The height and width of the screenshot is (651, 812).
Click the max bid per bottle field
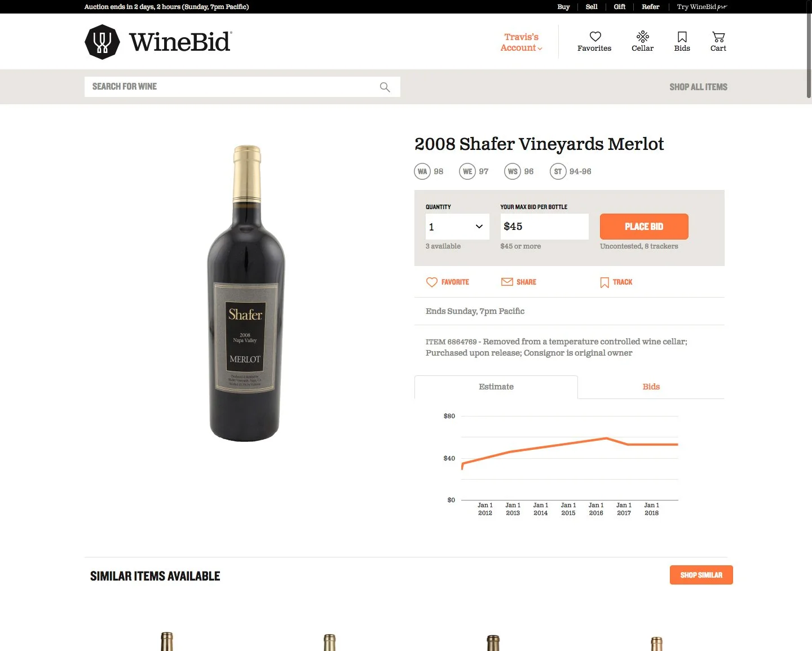point(544,227)
